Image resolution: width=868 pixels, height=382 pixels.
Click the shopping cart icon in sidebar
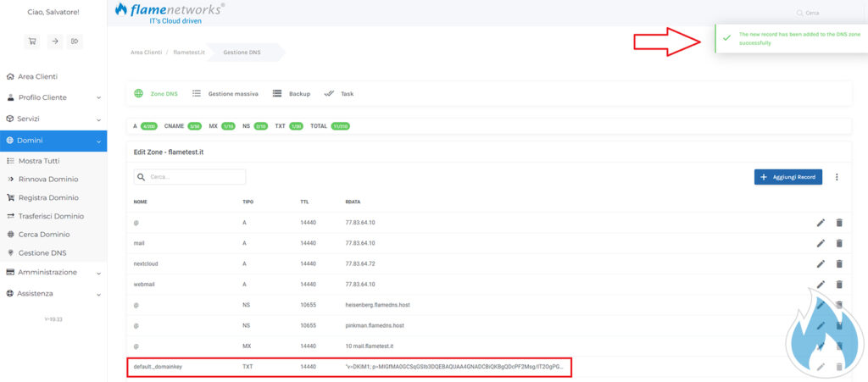pos(32,41)
